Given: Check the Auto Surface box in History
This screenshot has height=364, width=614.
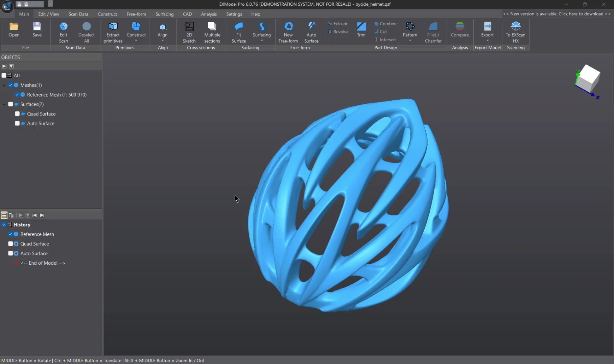Looking at the screenshot, I should tap(10, 253).
